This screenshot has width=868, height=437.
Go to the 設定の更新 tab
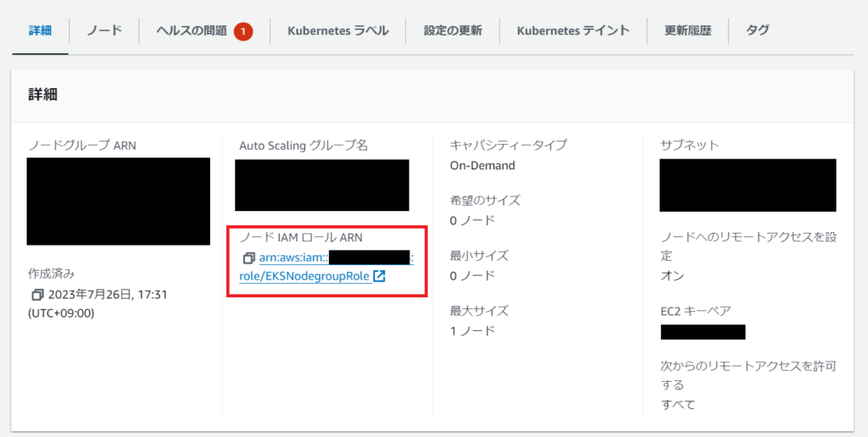click(453, 30)
